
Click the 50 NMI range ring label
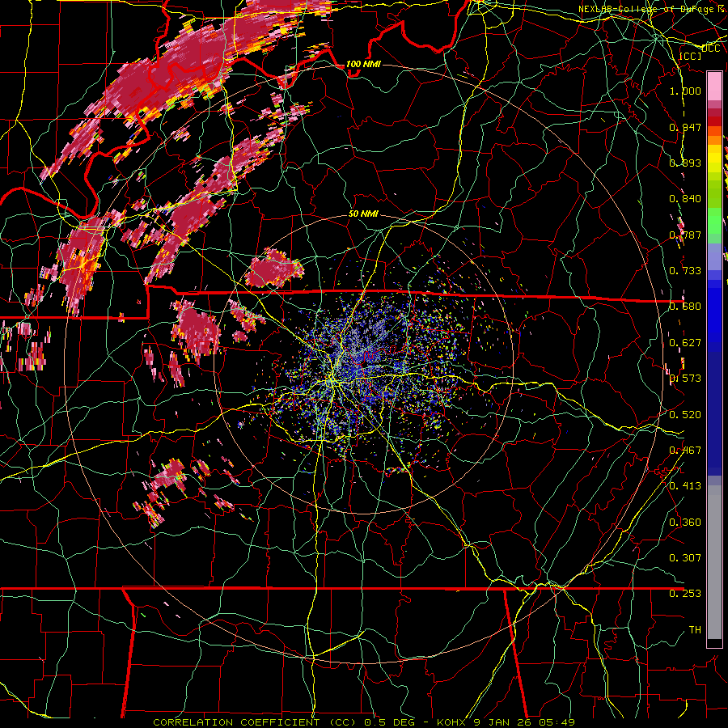tap(363, 214)
